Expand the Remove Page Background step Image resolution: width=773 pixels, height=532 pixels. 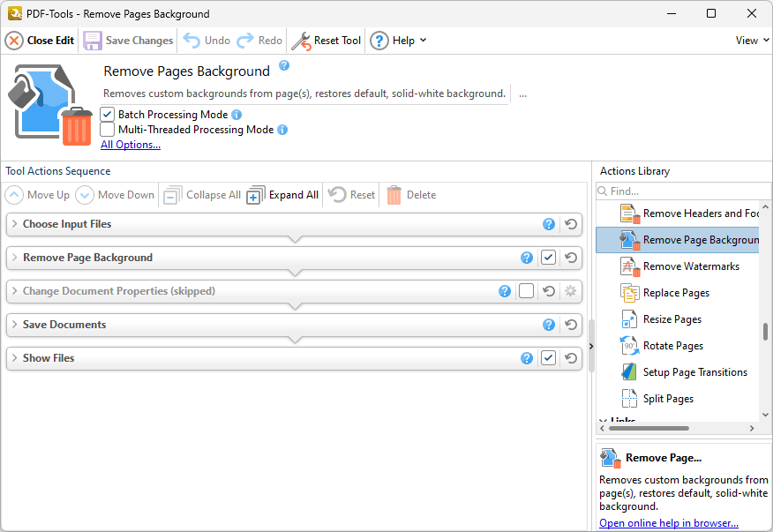point(15,258)
